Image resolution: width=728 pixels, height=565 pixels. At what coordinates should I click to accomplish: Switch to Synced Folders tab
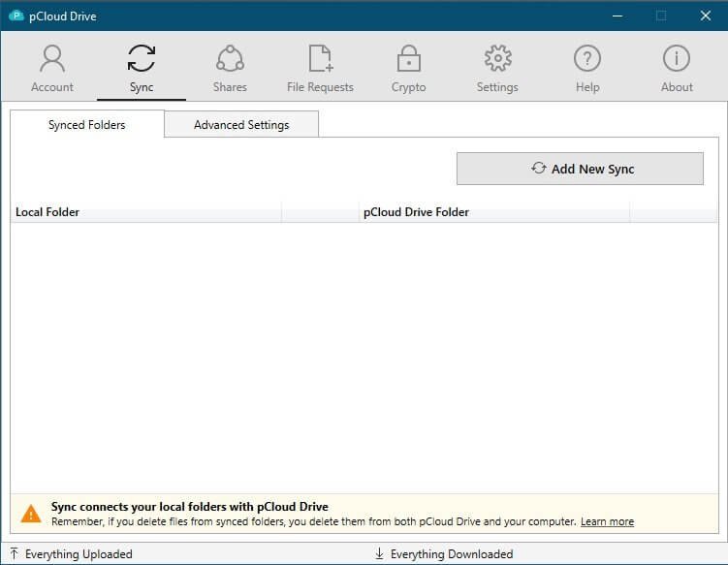tap(87, 124)
